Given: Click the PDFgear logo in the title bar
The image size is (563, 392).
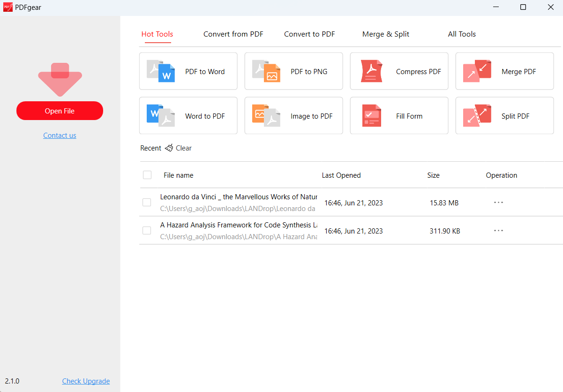Looking at the screenshot, I should pyautogui.click(x=8, y=7).
